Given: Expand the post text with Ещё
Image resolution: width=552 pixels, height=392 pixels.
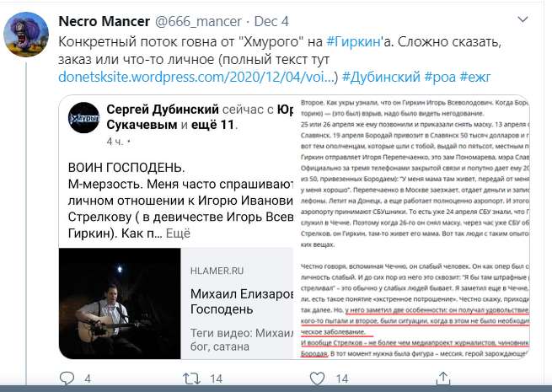Looking at the screenshot, I should [x=178, y=234].
